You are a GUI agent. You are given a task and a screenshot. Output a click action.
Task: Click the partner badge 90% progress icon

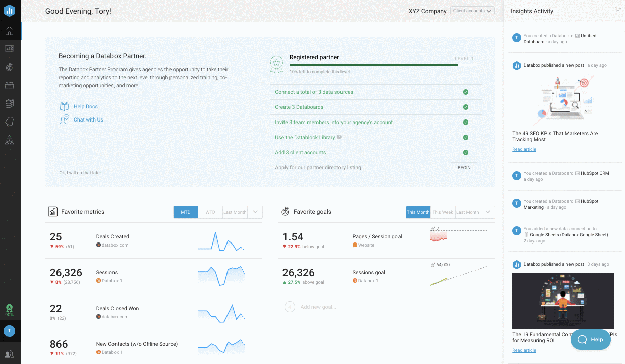coord(9,309)
